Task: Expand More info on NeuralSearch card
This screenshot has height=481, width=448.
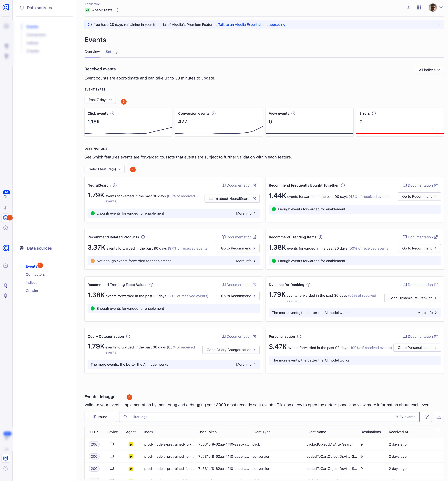Action: (246, 213)
